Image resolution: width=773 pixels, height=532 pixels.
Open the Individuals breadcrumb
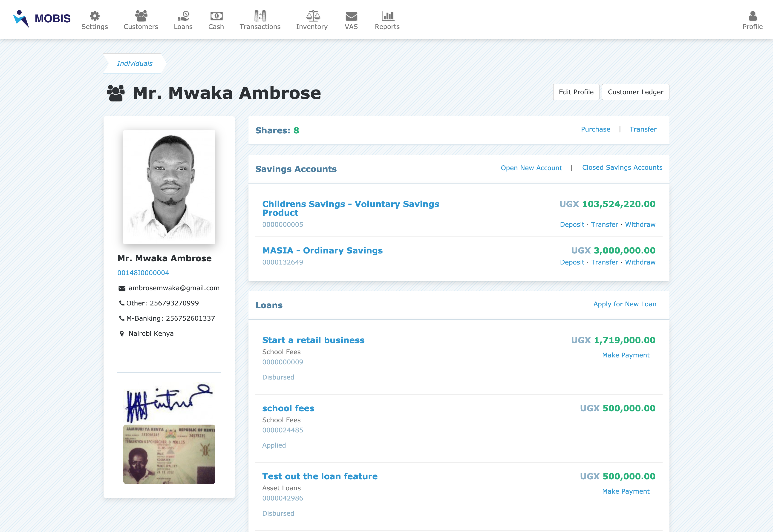coord(134,63)
